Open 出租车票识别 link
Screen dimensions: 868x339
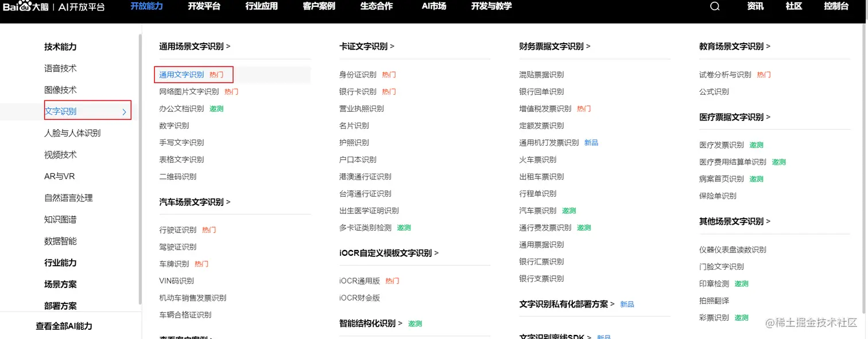[x=541, y=177]
